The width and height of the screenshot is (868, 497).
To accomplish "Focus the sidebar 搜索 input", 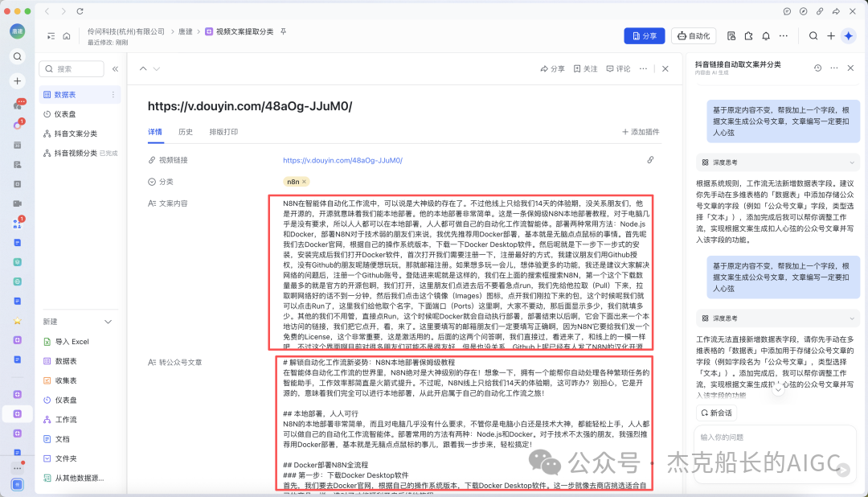I will (x=72, y=68).
